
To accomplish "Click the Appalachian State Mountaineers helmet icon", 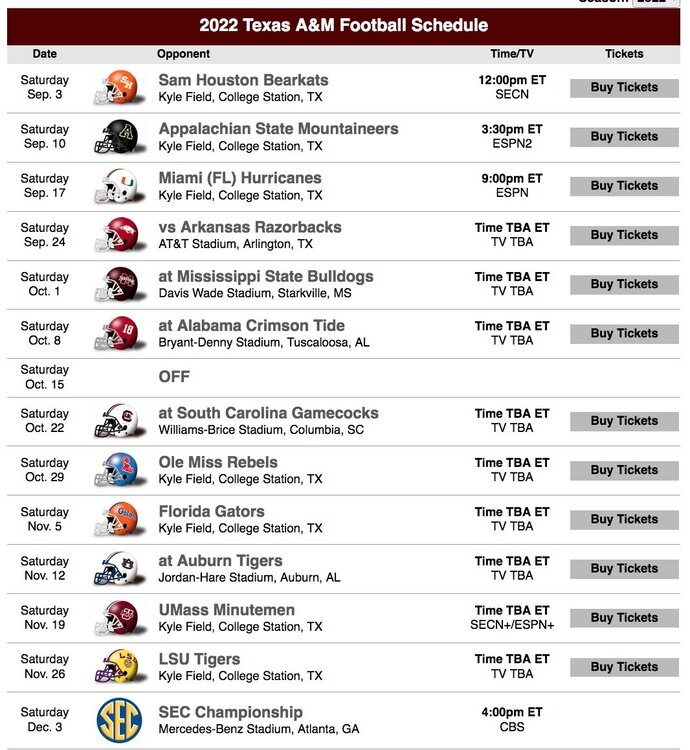I will pyautogui.click(x=116, y=137).
